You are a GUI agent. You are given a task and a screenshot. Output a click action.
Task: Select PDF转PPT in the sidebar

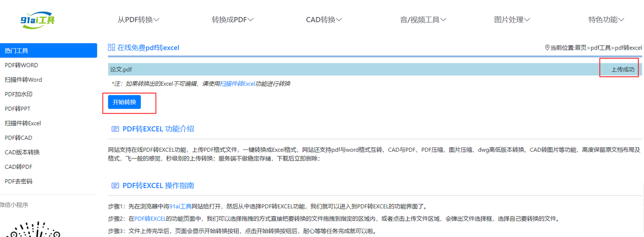click(x=17, y=108)
